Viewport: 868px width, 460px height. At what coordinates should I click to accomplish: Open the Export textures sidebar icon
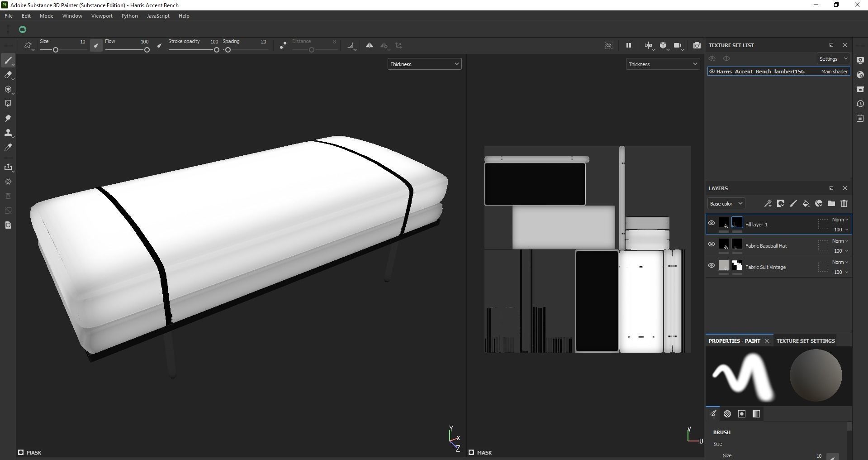point(8,167)
